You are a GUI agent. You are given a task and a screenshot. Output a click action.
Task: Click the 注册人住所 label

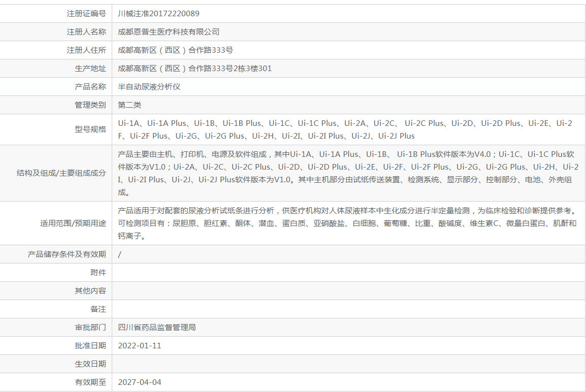(86, 50)
